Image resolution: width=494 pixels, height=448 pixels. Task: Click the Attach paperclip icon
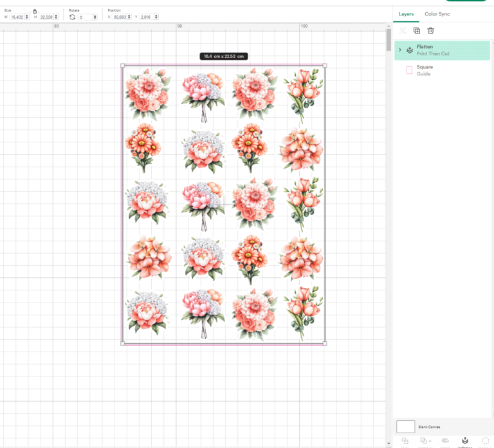point(445,440)
